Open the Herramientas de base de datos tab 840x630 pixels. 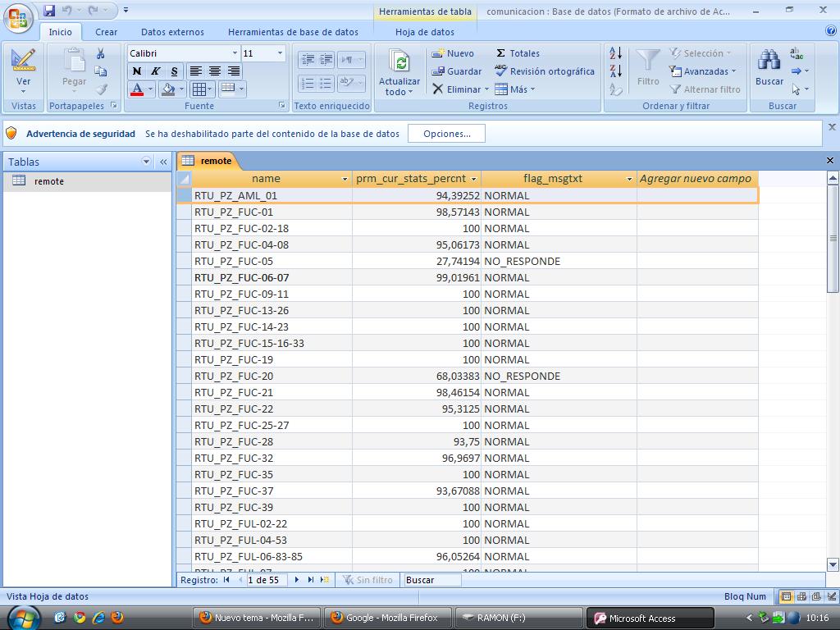pos(293,32)
